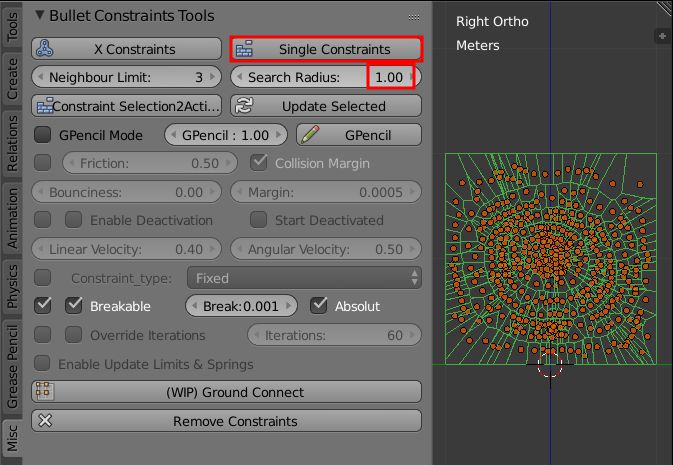
Task: Open the Constraint_type Fixed dropdown
Action: (x=304, y=278)
